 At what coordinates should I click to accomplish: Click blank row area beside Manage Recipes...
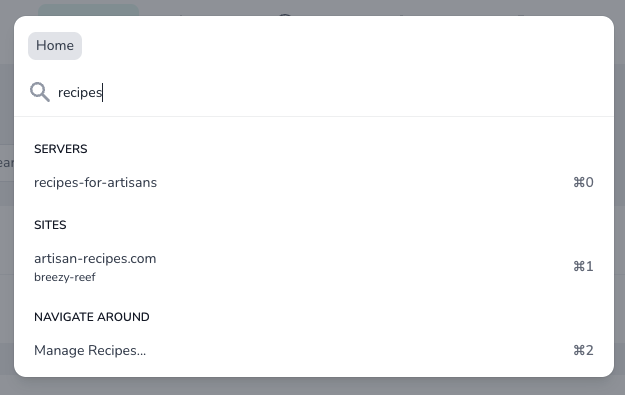coord(359,350)
